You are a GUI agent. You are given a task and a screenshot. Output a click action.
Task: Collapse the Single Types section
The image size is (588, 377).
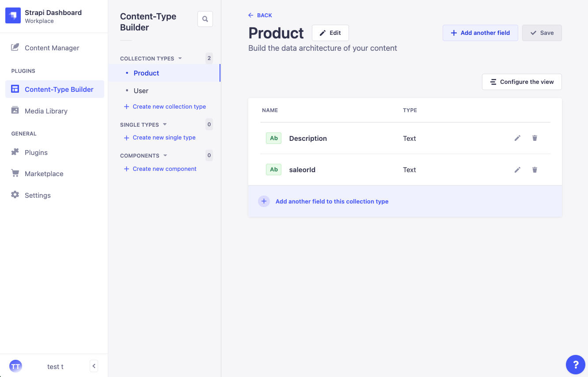165,124
